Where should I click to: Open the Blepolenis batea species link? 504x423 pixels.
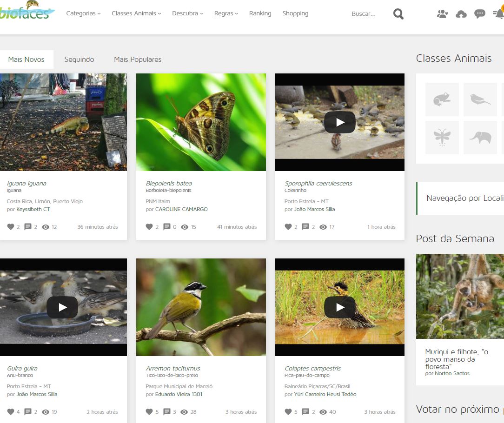tap(169, 183)
